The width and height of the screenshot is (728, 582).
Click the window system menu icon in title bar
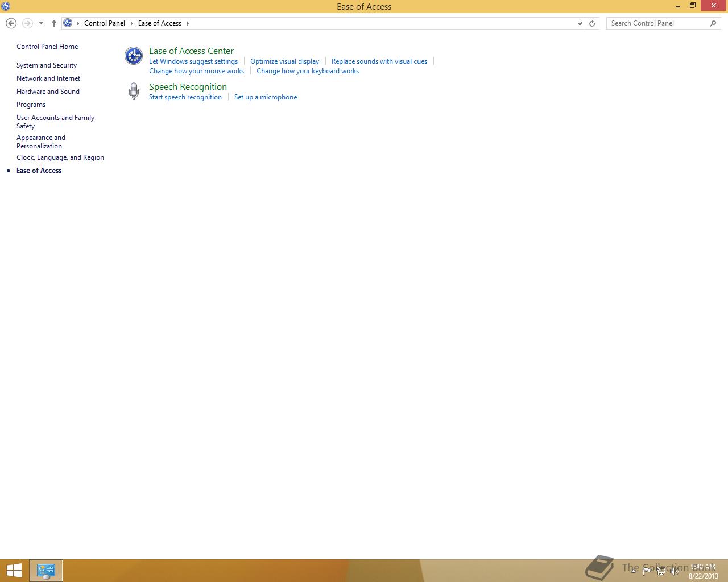click(x=6, y=6)
